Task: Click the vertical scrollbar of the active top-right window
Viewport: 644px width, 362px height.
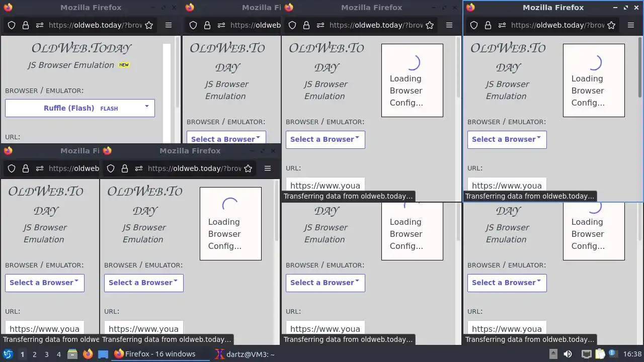Action: point(639,68)
